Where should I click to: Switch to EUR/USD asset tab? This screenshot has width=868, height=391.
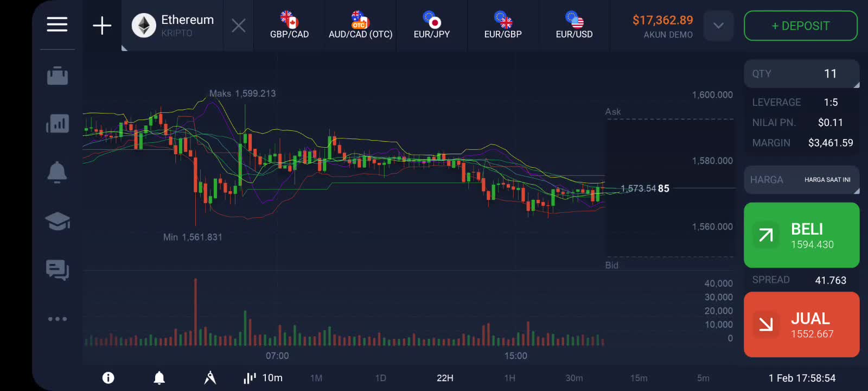click(x=574, y=26)
